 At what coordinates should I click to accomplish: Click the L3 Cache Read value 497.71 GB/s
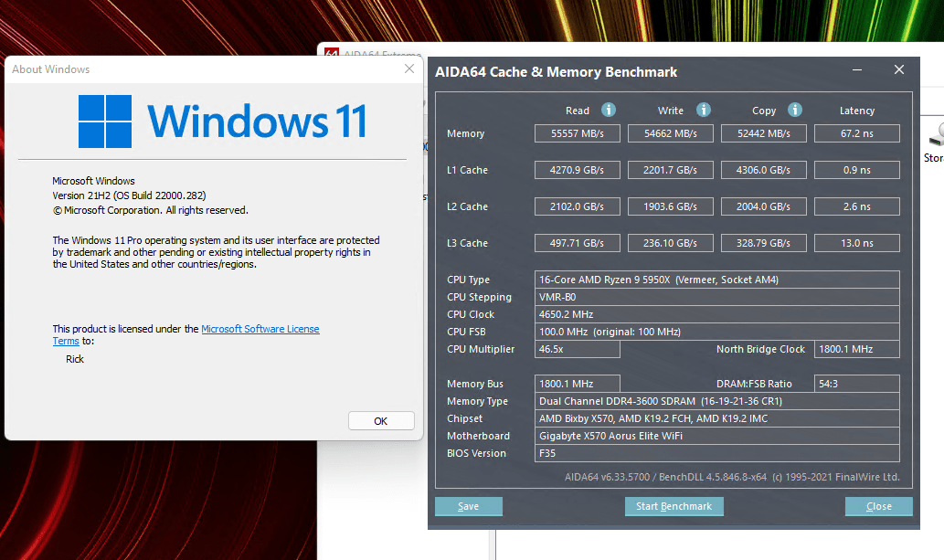[x=578, y=243]
